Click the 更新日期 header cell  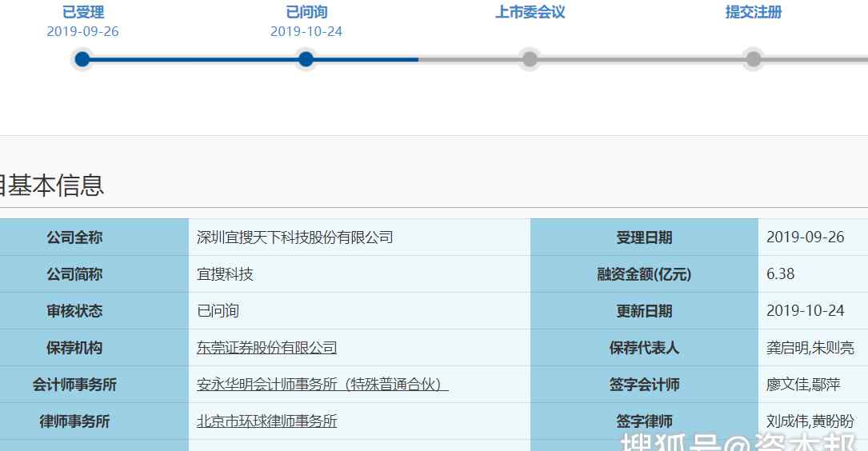tap(644, 311)
